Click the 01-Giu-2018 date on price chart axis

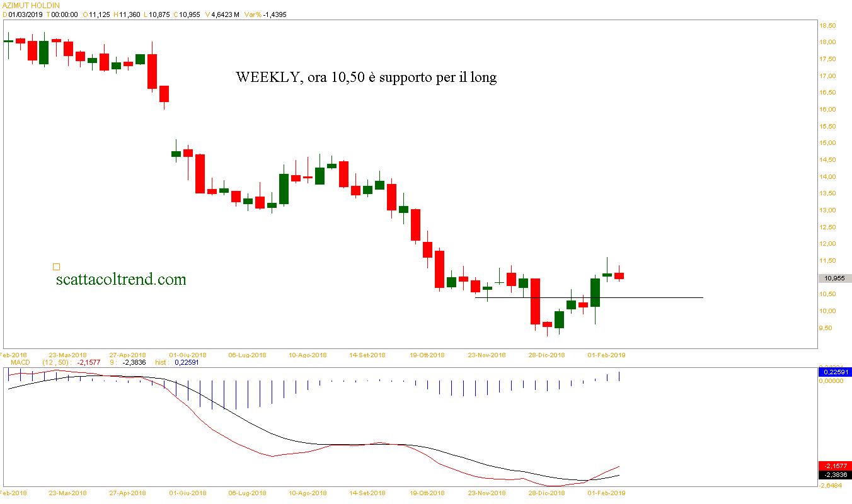point(190,355)
